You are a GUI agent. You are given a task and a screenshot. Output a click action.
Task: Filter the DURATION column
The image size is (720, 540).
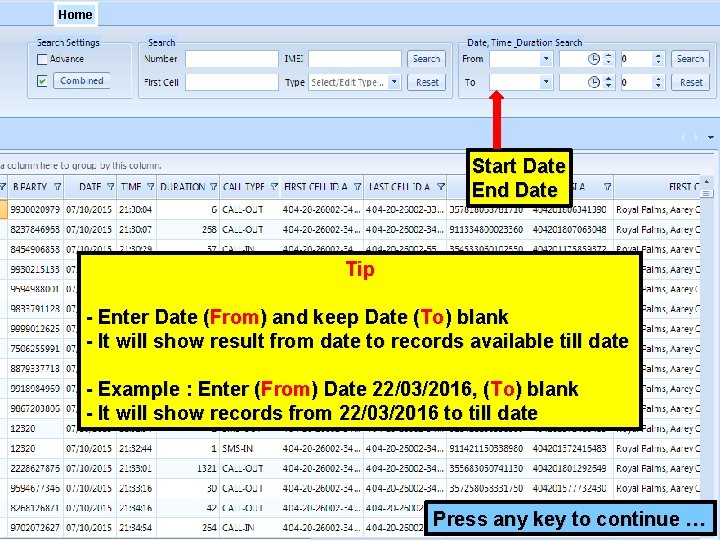[x=214, y=187]
